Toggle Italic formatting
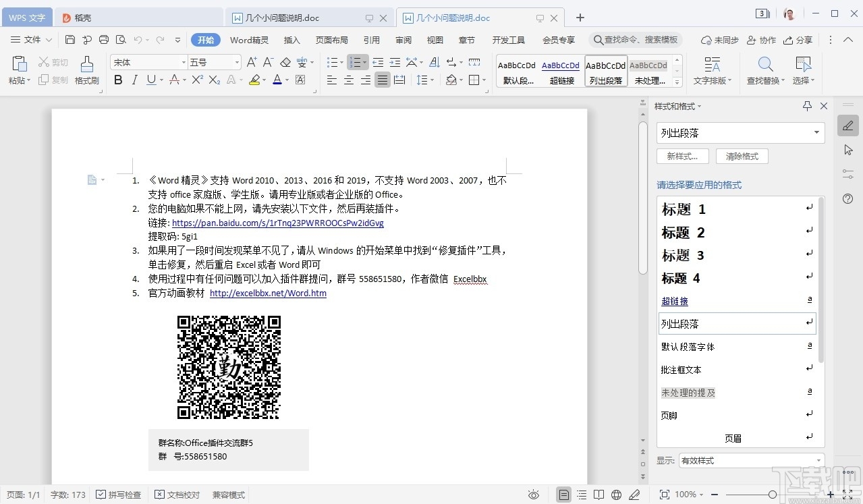Screen dimensions: 863x504 click(x=134, y=80)
